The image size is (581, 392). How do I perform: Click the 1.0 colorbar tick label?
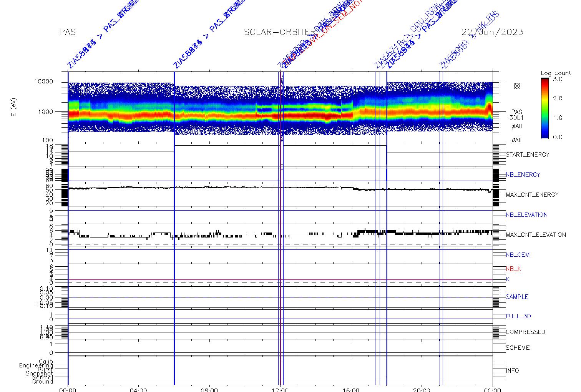558,118
